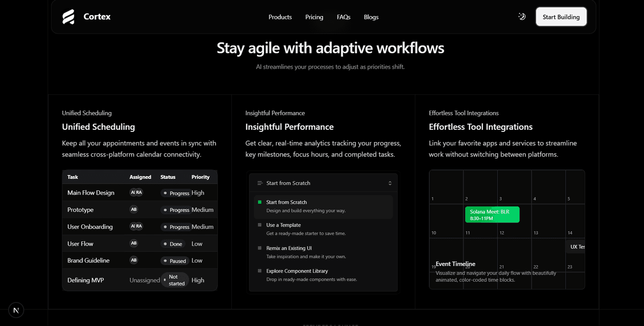This screenshot has width=644, height=326.
Task: Expand the Start from Scratch dropdown chevron
Action: point(390,183)
